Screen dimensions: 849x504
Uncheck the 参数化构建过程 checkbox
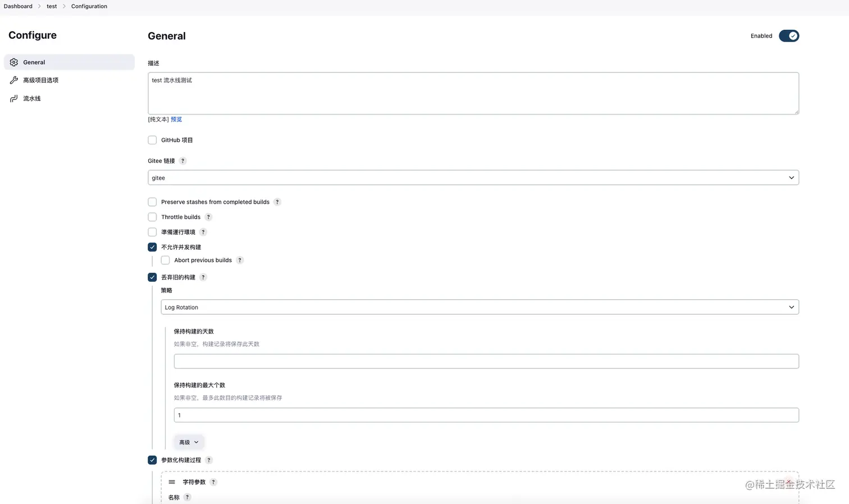[152, 460]
